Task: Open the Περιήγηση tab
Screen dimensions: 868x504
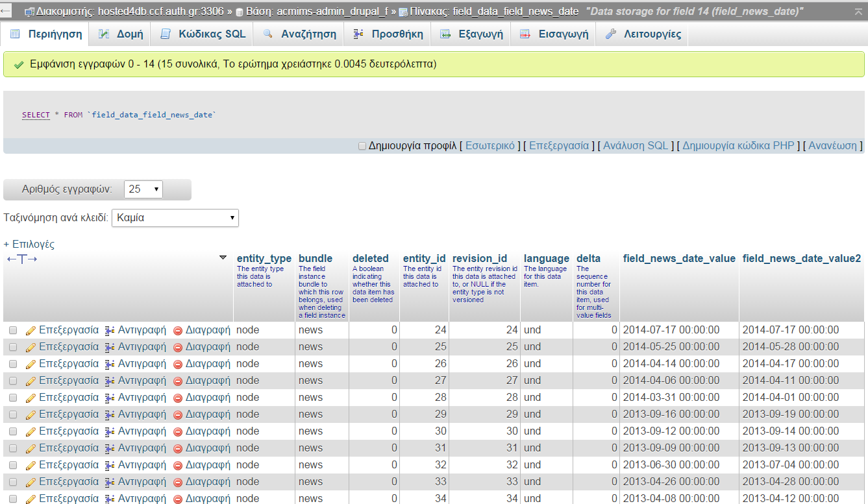Action: pyautogui.click(x=45, y=34)
